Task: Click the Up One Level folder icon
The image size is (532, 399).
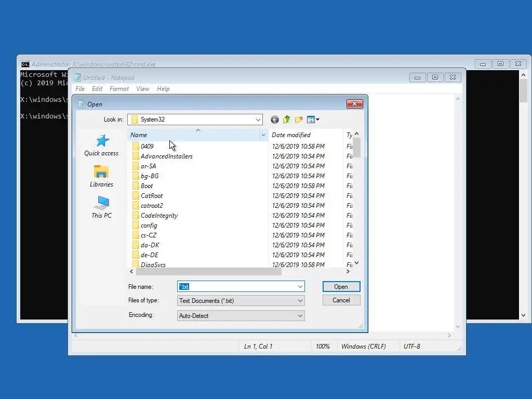Action: click(286, 119)
